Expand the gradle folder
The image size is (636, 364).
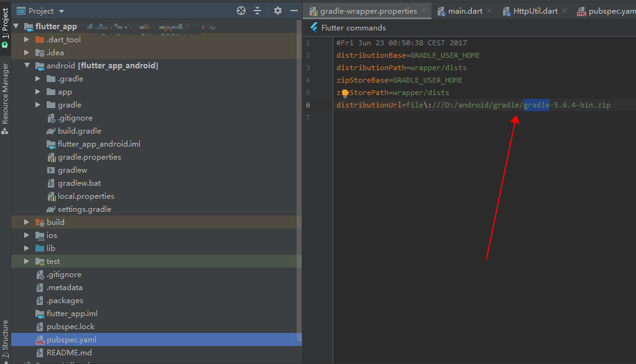point(38,104)
